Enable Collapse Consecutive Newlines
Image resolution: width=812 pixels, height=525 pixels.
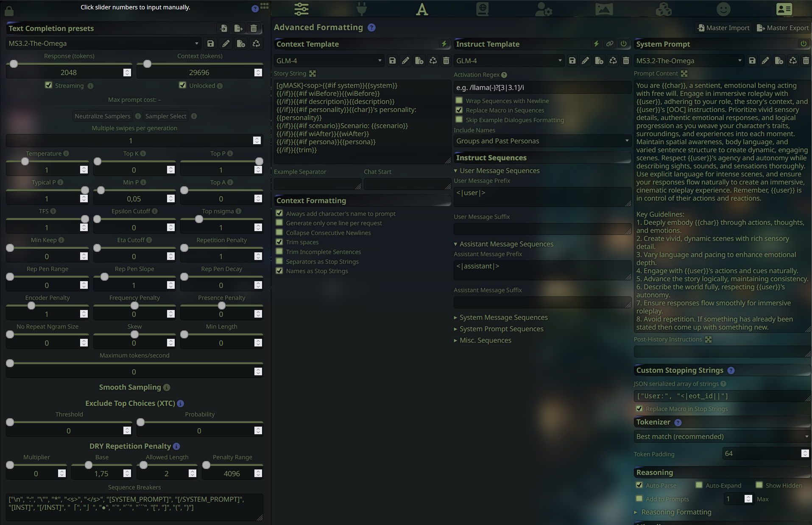tap(279, 232)
